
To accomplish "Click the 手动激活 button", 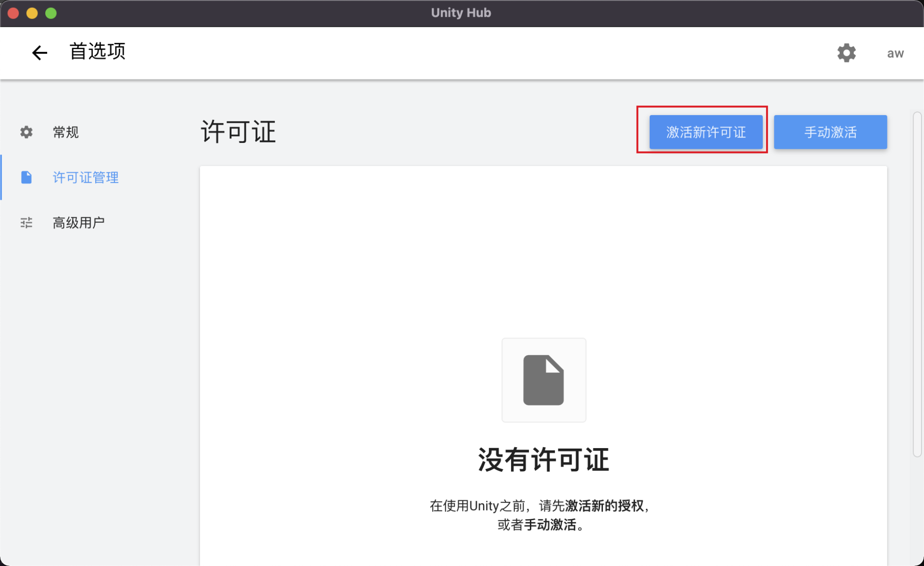I will pos(830,132).
